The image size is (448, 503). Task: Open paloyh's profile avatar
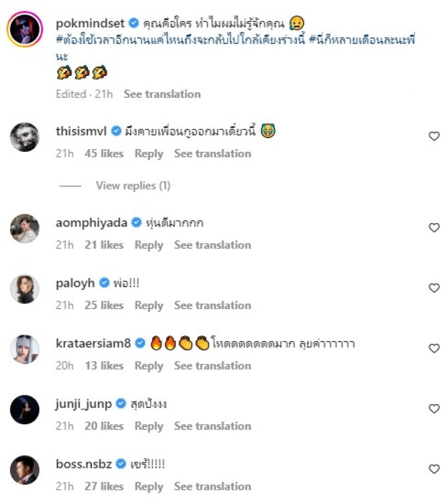pos(25,288)
